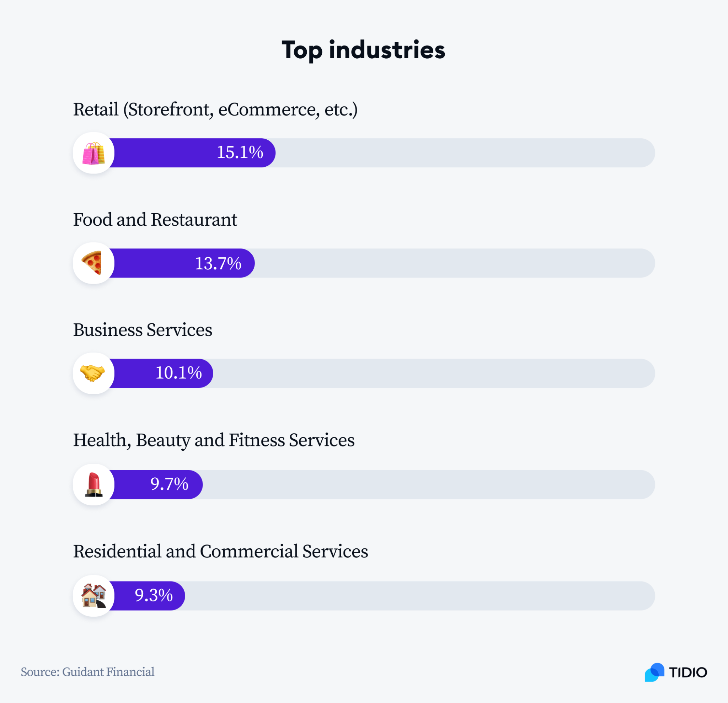Select the Food and Restaurant label

pyautogui.click(x=155, y=220)
